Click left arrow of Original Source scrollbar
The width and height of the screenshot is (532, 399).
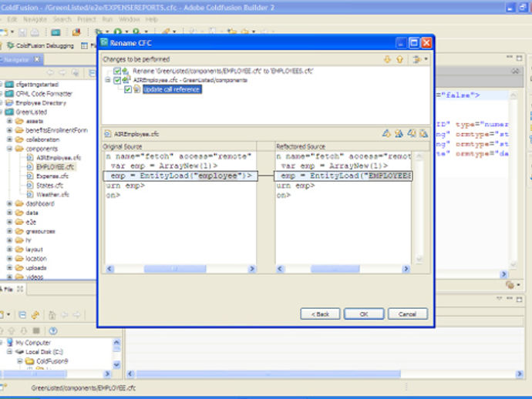click(x=109, y=269)
